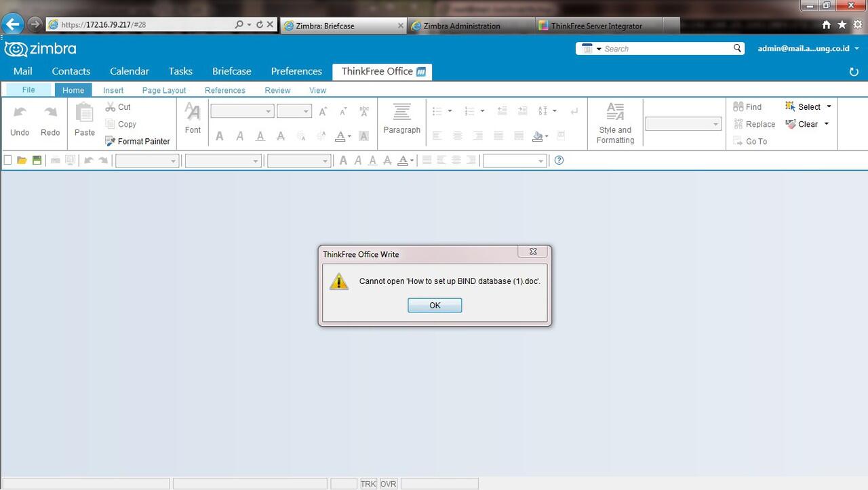
Task: Switch to References ribbon tab
Action: [225, 90]
